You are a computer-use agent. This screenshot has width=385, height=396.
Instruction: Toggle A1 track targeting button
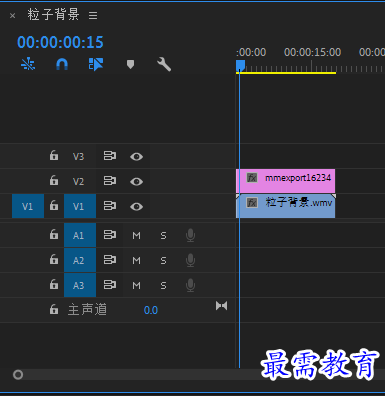[x=80, y=235]
